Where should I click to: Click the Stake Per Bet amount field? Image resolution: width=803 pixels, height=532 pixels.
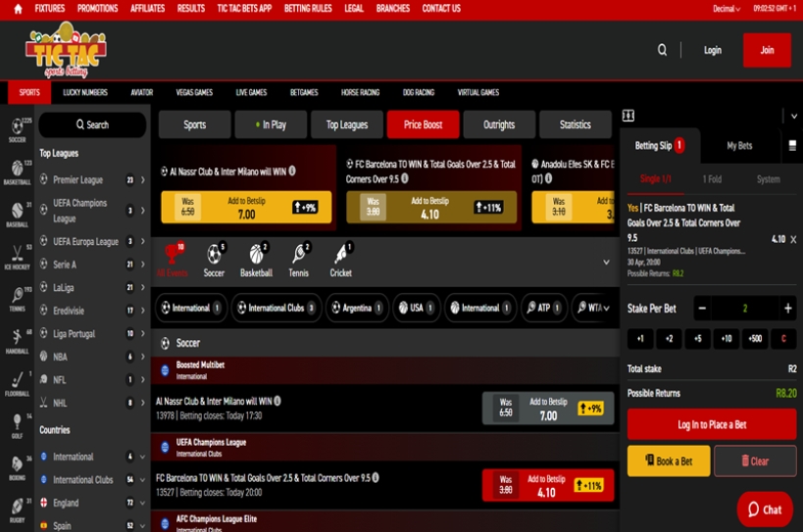pos(744,309)
